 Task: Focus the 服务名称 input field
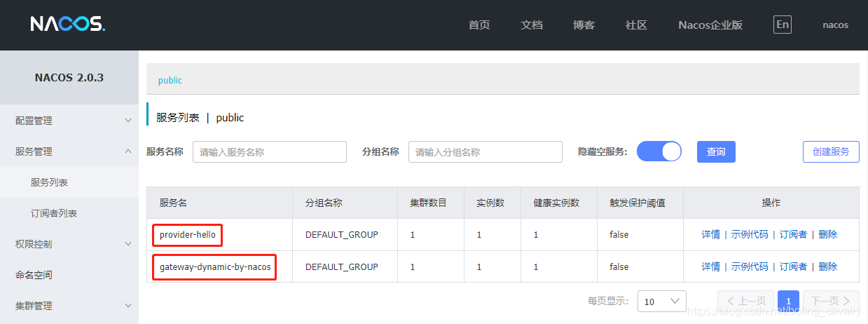[x=270, y=151]
